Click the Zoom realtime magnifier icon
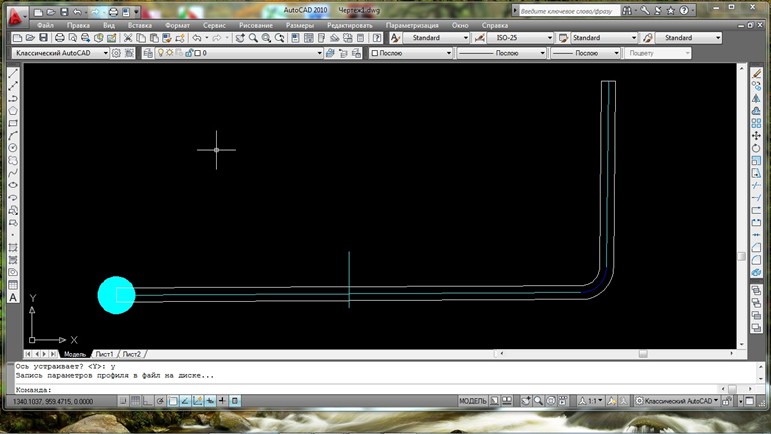Image resolution: width=771 pixels, height=434 pixels. (253, 38)
